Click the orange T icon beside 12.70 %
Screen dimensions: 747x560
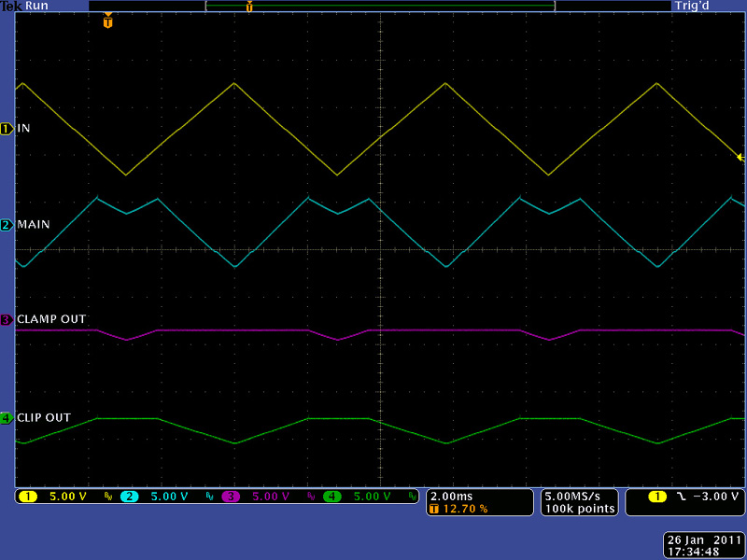[x=434, y=509]
